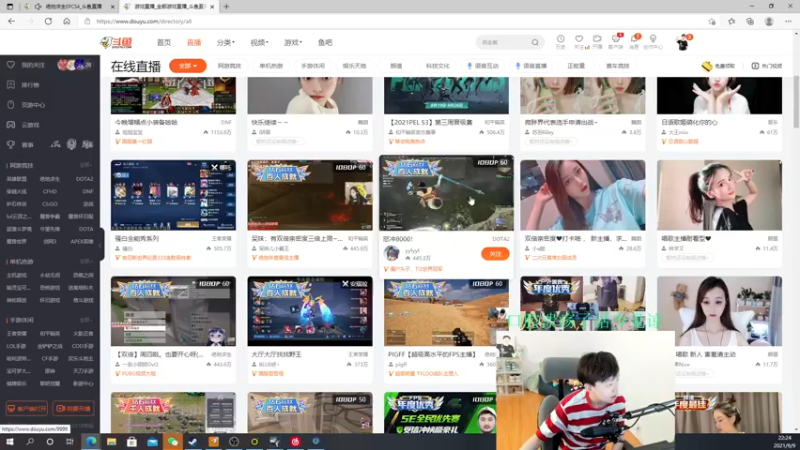Click the header search input field
Screen dimensions: 800x450
point(503,42)
